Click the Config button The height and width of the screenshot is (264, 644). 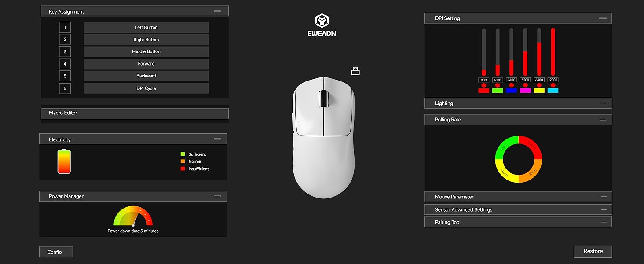tap(55, 252)
